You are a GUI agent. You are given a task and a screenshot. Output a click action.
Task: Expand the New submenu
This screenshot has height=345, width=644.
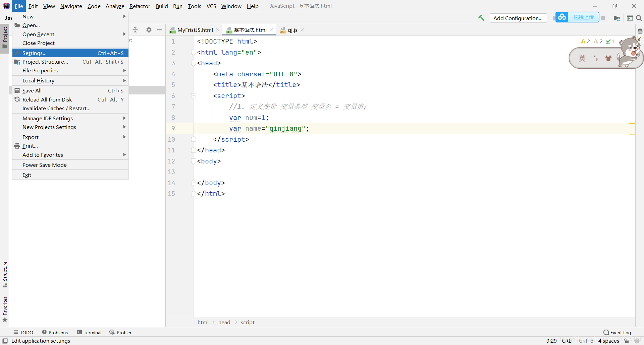[70, 16]
